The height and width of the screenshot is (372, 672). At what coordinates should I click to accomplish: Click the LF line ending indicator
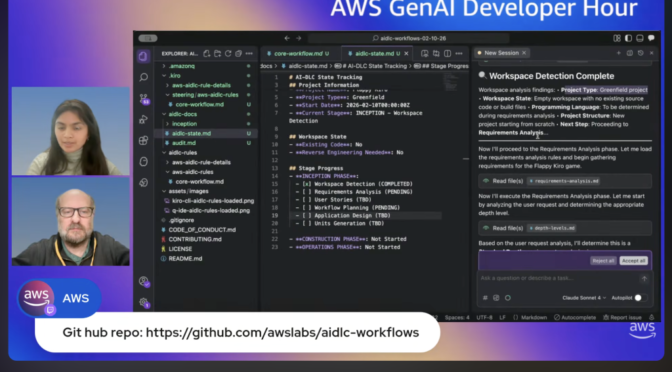[x=502, y=318]
